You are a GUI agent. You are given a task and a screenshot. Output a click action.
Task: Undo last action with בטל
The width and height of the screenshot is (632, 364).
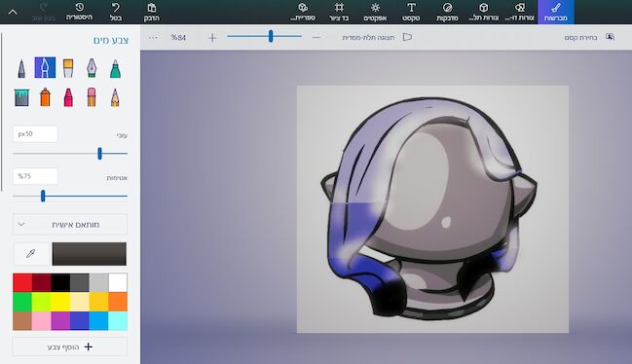[116, 12]
